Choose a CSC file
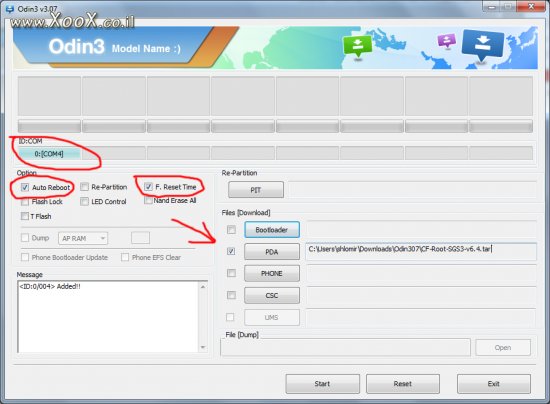The image size is (550, 404). point(272,295)
